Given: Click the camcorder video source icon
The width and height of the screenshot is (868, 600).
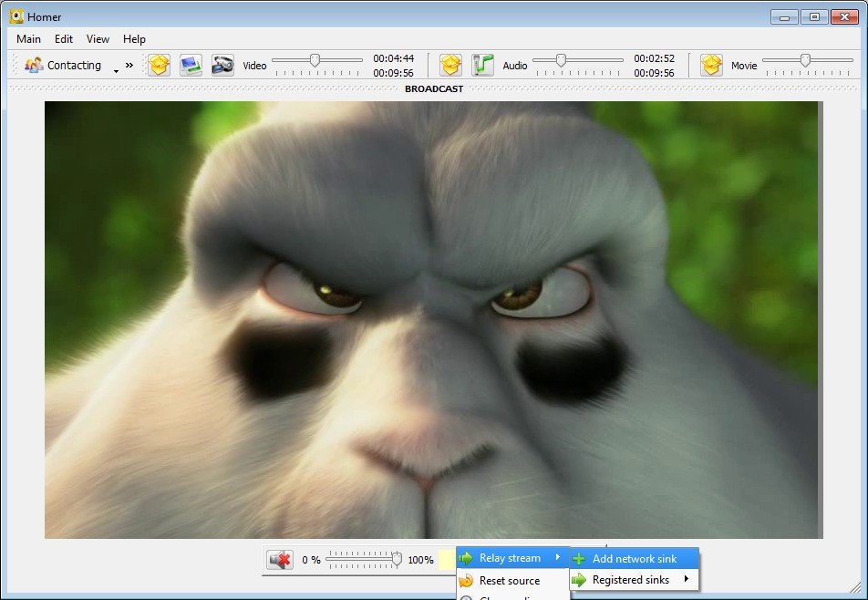Looking at the screenshot, I should coord(223,65).
